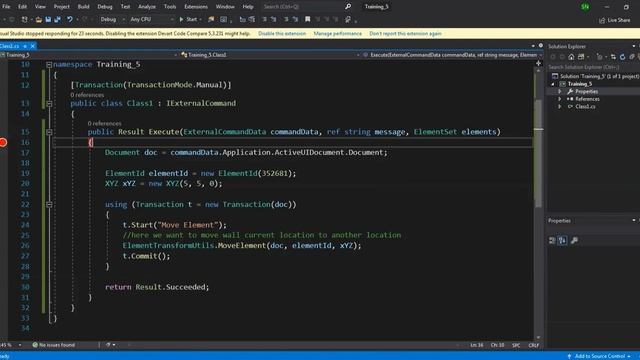Viewport: 640px width, 360px height.
Task: Expand the References node in Solution Explorer
Action: (560, 99)
